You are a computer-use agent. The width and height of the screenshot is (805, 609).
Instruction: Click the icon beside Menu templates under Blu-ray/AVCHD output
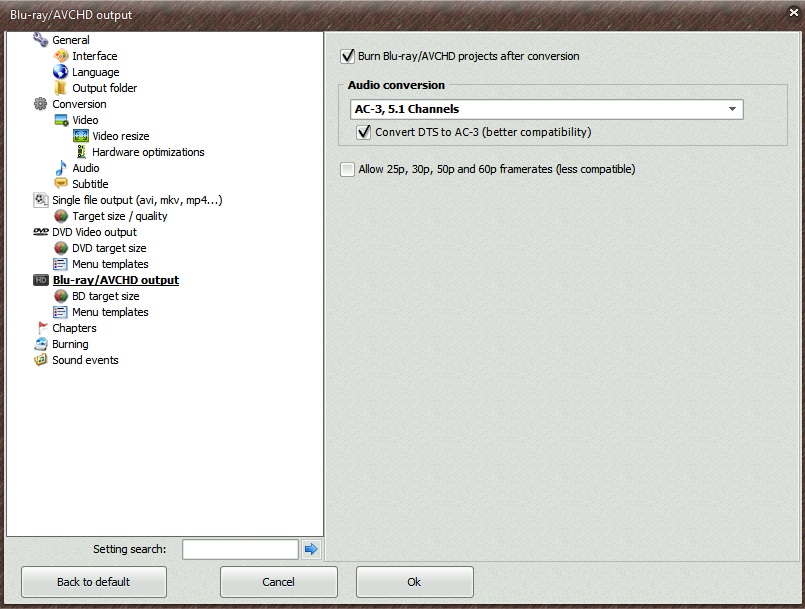(60, 312)
